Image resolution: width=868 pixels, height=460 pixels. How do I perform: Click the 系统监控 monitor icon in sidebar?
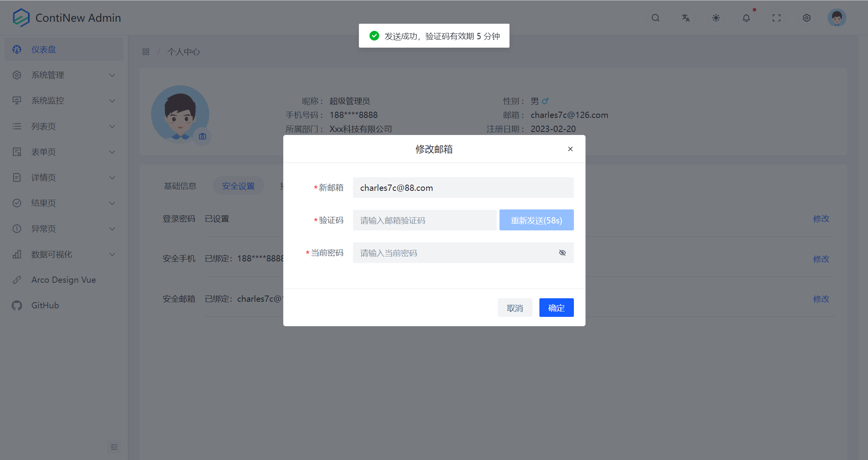pos(17,101)
